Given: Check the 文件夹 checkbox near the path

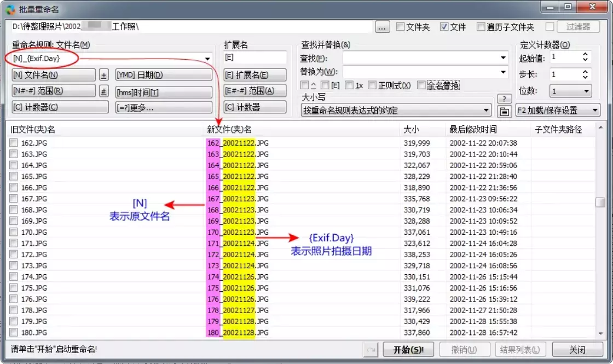Looking at the screenshot, I should (x=400, y=26).
